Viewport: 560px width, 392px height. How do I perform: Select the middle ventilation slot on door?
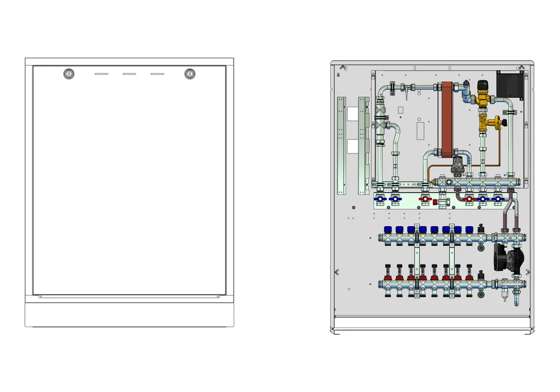(x=129, y=74)
